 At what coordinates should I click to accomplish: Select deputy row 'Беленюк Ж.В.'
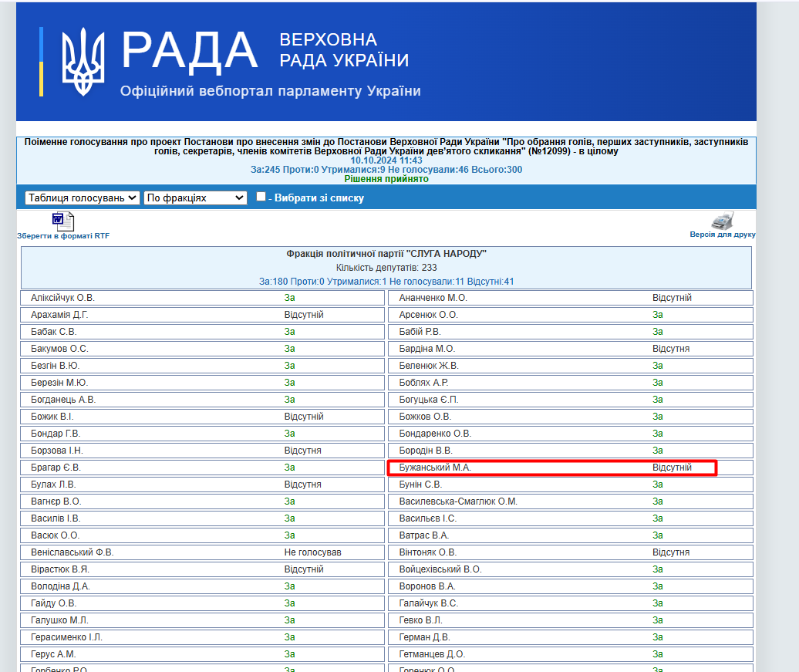coord(571,366)
